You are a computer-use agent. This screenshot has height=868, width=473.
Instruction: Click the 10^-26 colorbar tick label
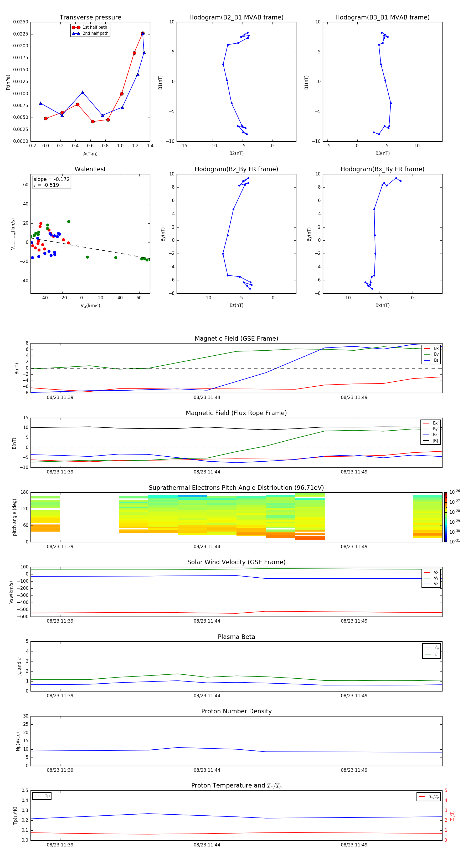point(455,492)
